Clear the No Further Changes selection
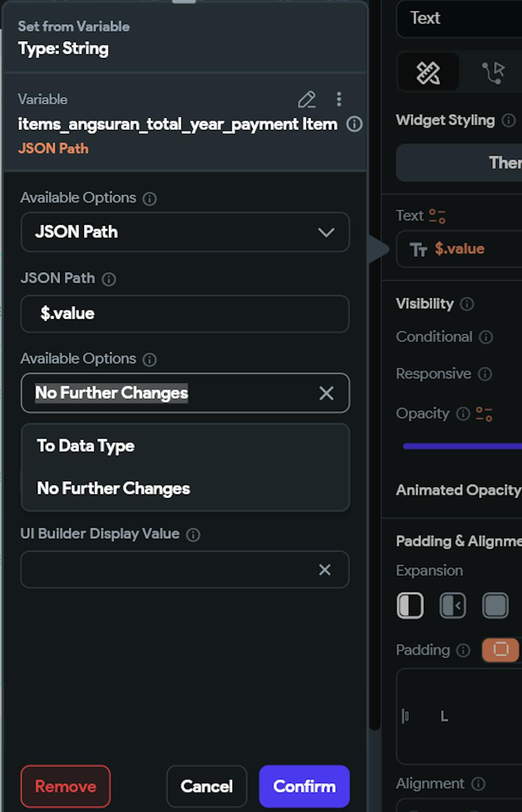Screen dimensions: 522x812 tap(326, 393)
